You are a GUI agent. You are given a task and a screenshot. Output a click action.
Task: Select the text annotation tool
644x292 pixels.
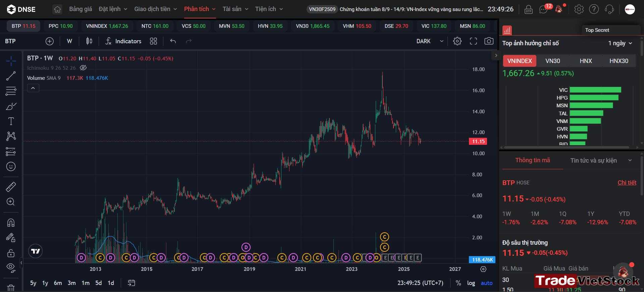coord(11,121)
